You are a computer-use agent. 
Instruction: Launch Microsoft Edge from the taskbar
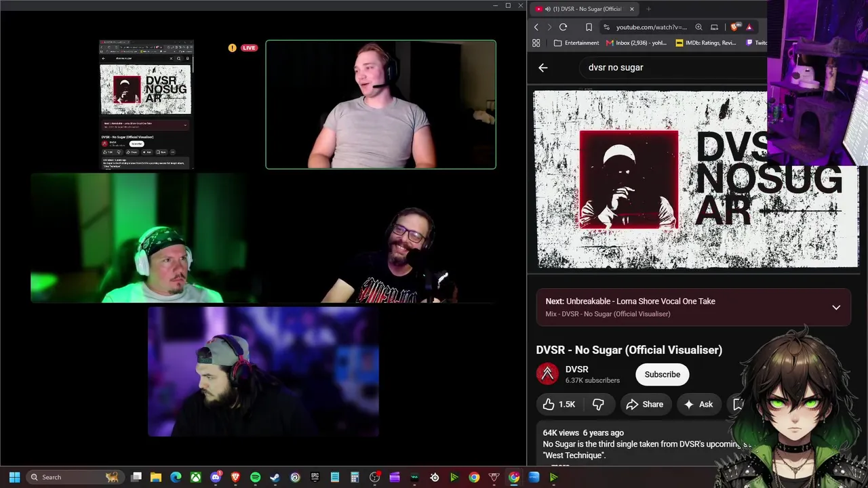pos(176,477)
